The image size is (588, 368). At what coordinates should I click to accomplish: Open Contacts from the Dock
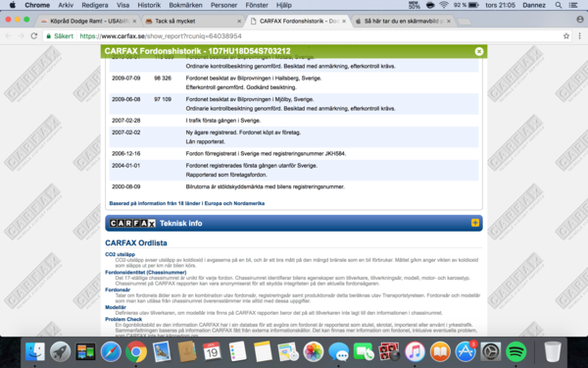[x=187, y=351]
